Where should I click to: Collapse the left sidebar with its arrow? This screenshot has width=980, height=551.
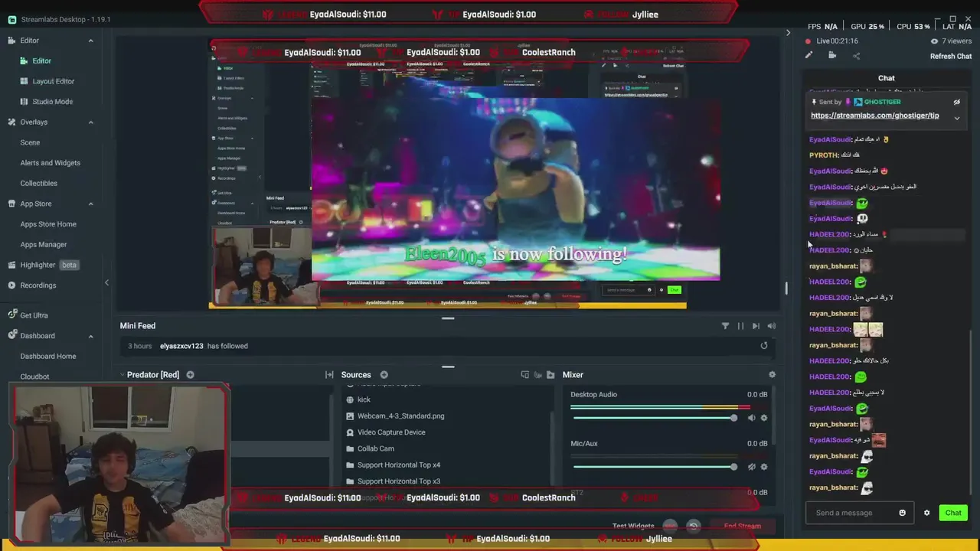pos(106,283)
